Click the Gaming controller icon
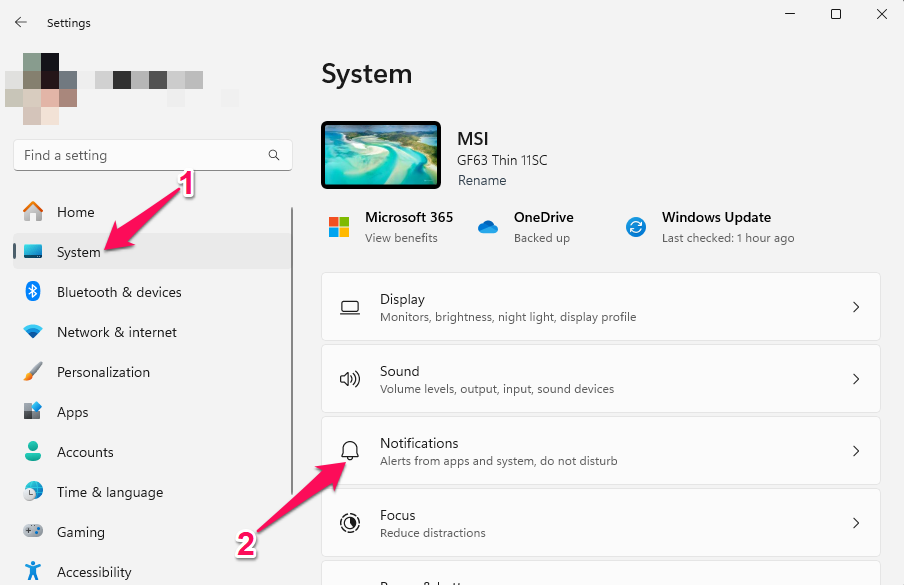 tap(33, 531)
